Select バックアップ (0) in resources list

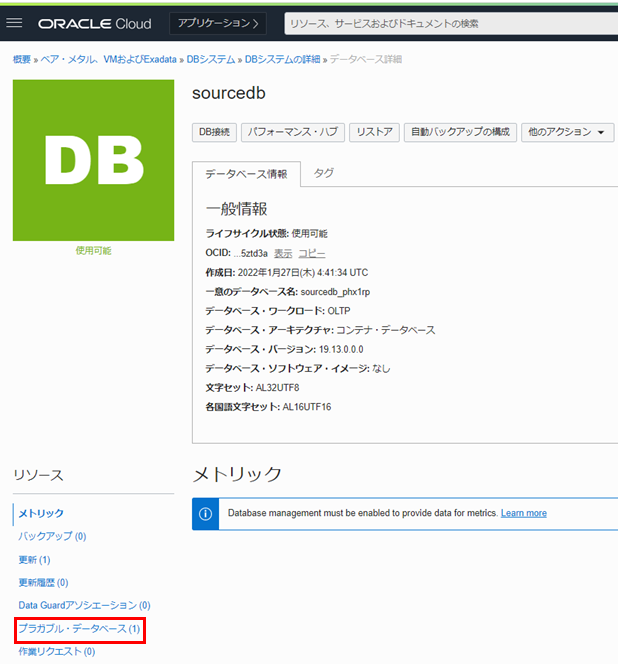tap(52, 537)
